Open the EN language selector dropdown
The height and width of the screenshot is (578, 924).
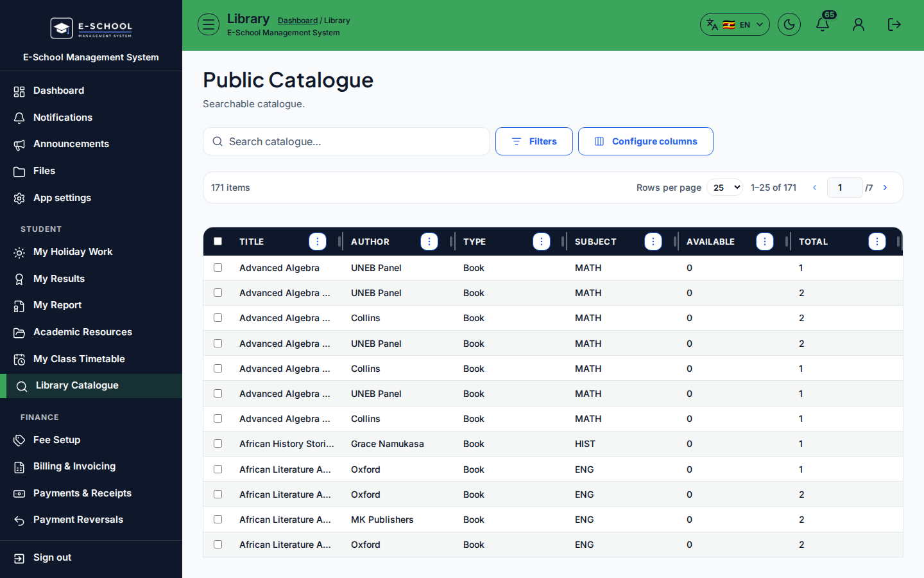[735, 24]
